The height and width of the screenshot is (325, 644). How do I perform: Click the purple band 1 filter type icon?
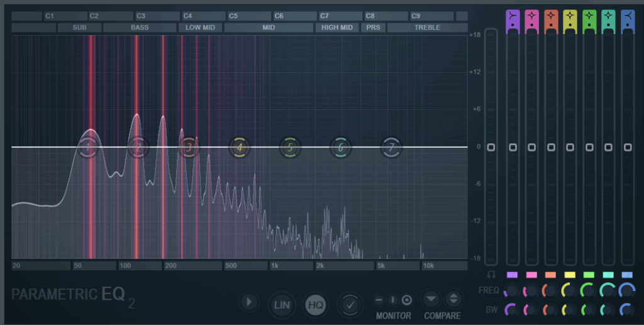point(513,18)
